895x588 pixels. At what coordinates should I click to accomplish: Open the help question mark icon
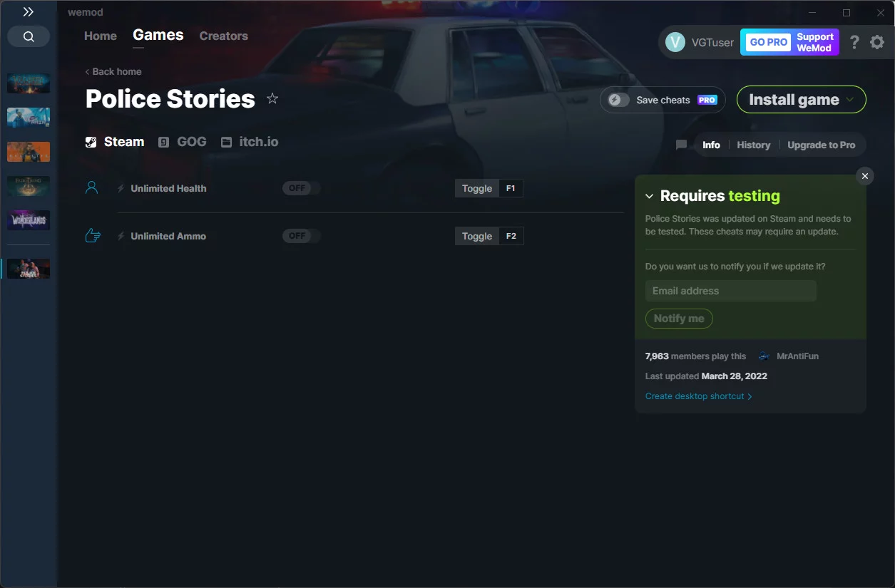[854, 42]
